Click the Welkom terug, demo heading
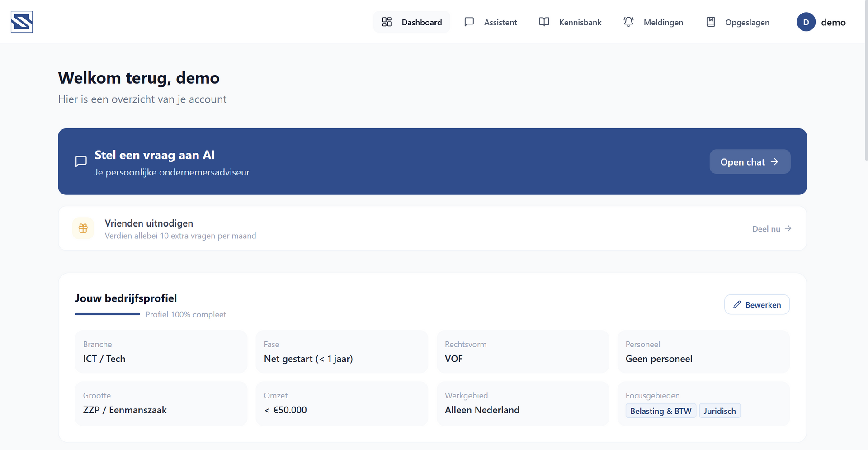868x450 pixels. (139, 78)
